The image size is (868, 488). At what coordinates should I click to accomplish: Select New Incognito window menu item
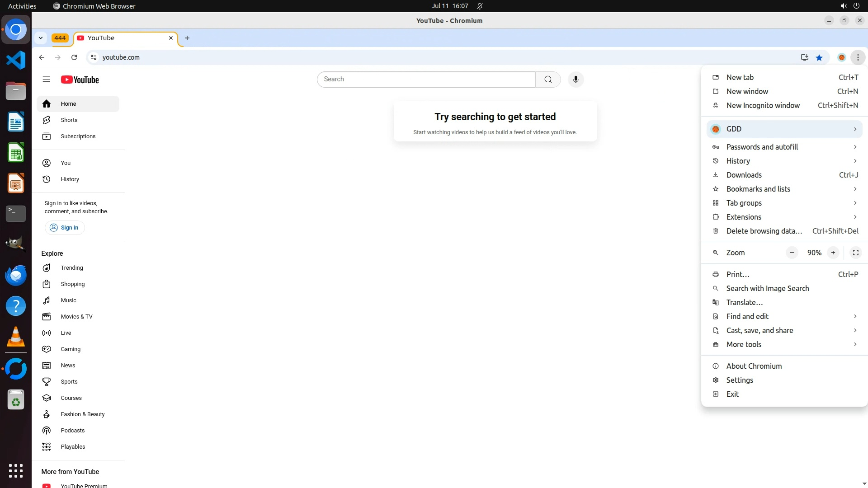point(763,105)
